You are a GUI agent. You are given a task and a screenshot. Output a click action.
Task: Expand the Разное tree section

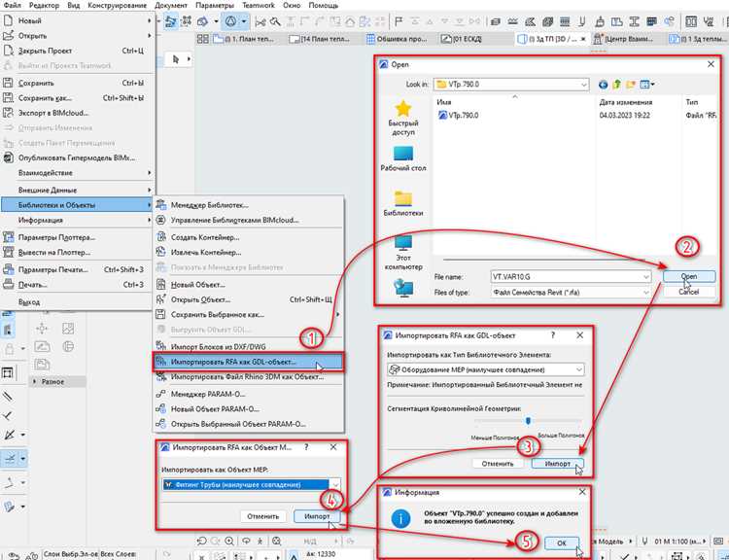(x=35, y=381)
